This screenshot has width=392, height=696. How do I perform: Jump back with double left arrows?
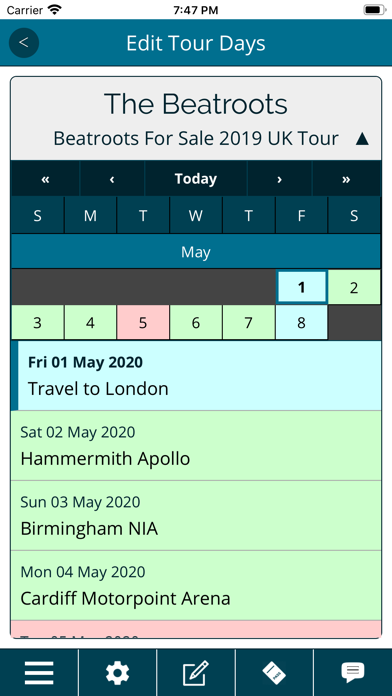tap(45, 179)
